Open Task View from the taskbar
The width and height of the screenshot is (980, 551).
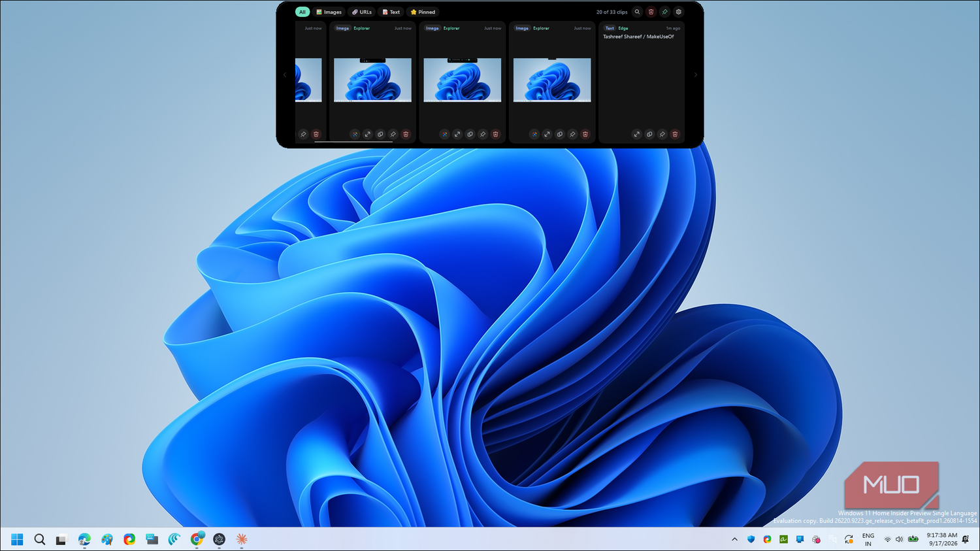coord(61,539)
